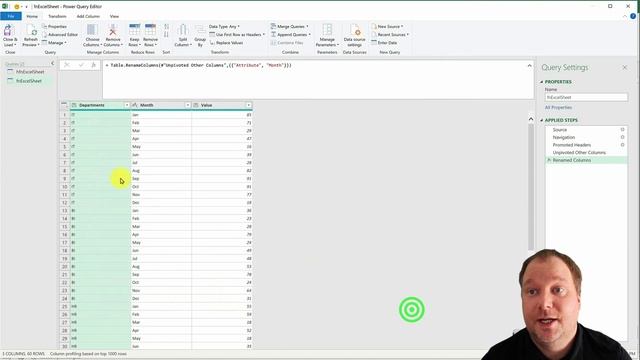Image resolution: width=640 pixels, height=360 pixels.
Task: Click the Remove Columns icon
Action: [113, 30]
